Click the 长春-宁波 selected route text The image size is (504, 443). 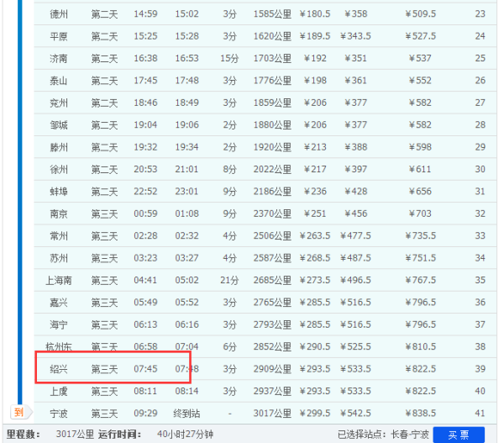pos(410,434)
